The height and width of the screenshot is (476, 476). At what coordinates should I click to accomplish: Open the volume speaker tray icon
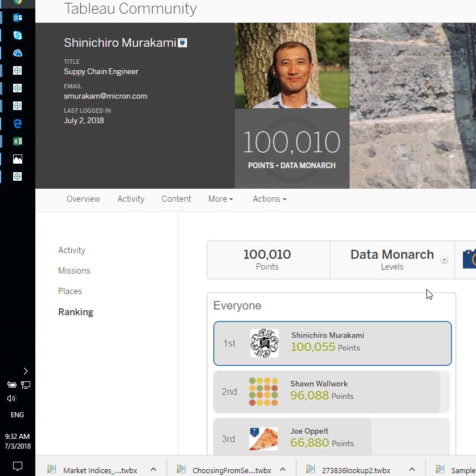click(x=11, y=398)
